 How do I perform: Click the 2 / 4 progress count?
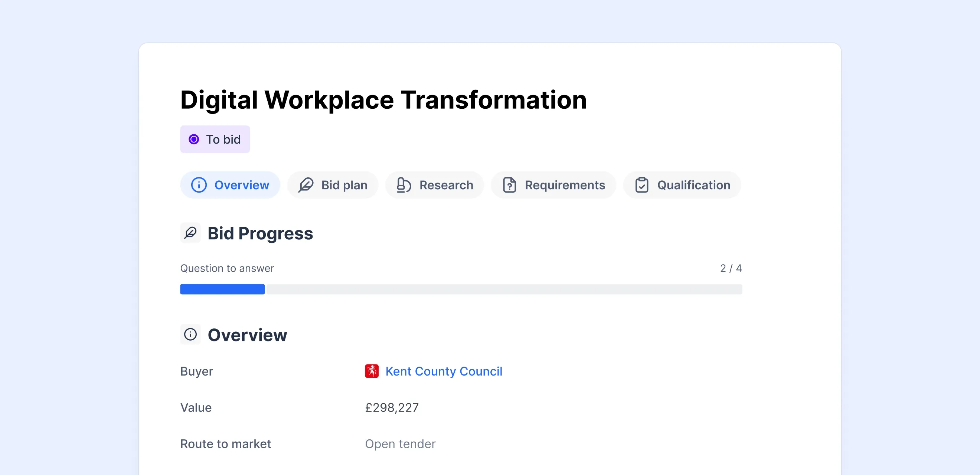click(731, 268)
